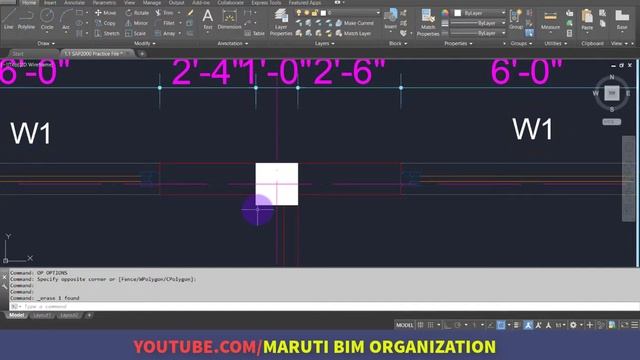Activate the Array command
This screenshot has width=640, height=360.
click(x=165, y=33)
